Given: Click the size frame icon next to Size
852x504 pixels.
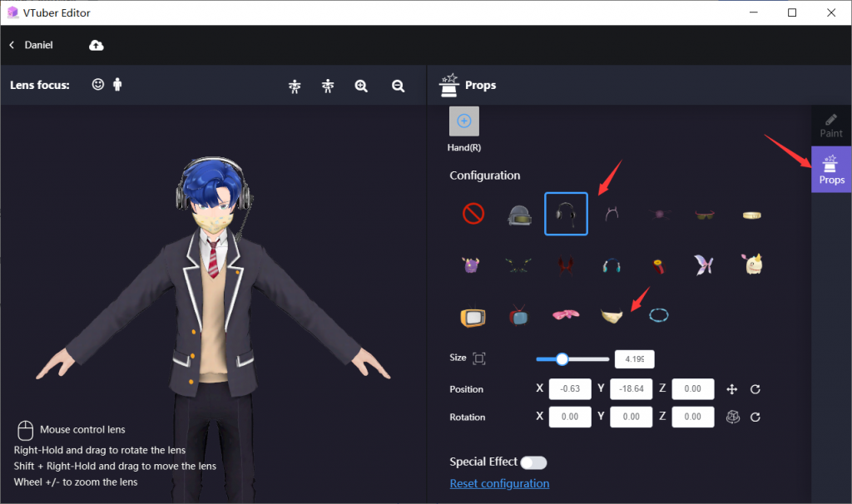Looking at the screenshot, I should point(478,358).
